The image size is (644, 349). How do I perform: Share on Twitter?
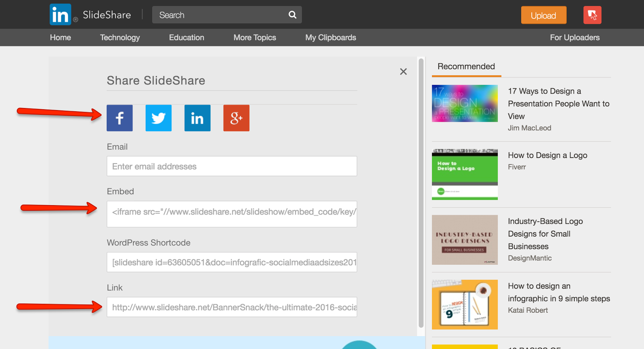tap(159, 118)
